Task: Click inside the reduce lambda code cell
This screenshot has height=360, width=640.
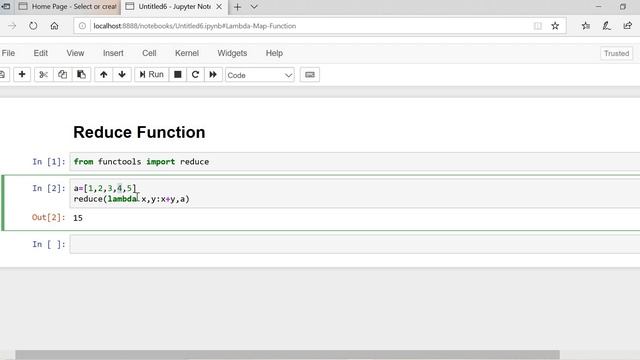Action: [x=355, y=193]
